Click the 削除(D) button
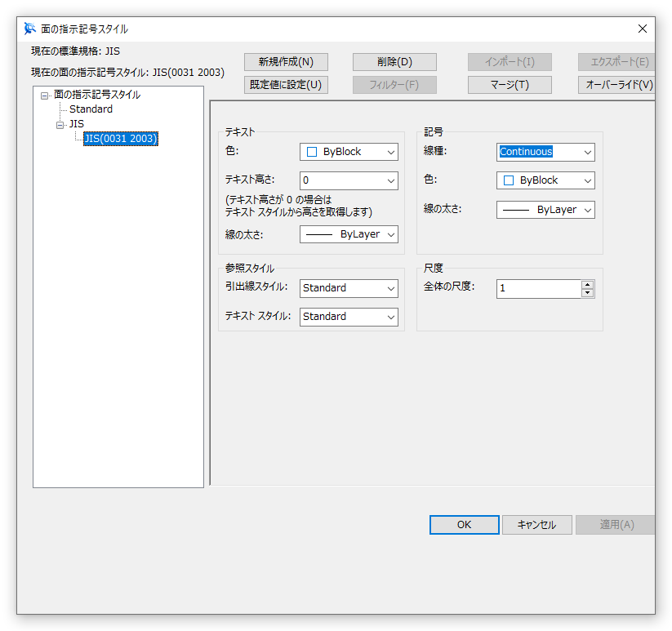The width and height of the screenshot is (672, 631). [394, 61]
